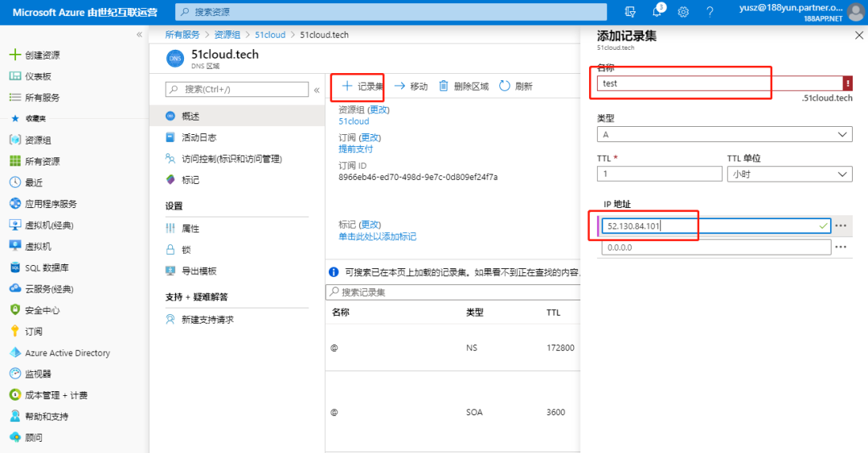This screenshot has height=453, width=868.
Task: Open Advisor (顾问) icon
Action: click(15, 438)
